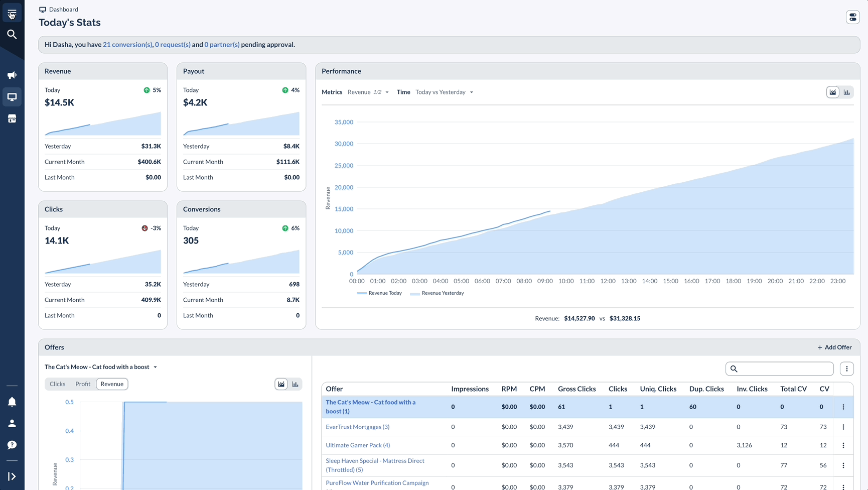Switch Performance chart to bar view
868x490 pixels.
point(847,92)
